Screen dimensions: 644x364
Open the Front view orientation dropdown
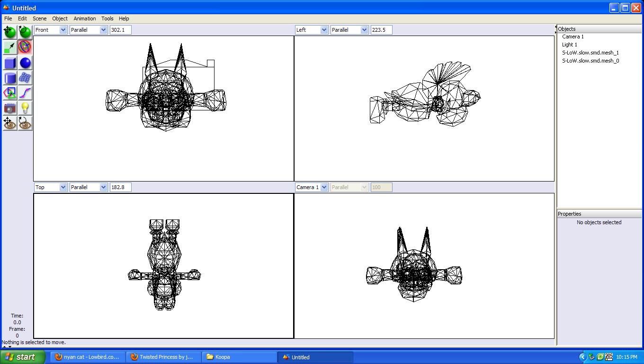tap(51, 30)
